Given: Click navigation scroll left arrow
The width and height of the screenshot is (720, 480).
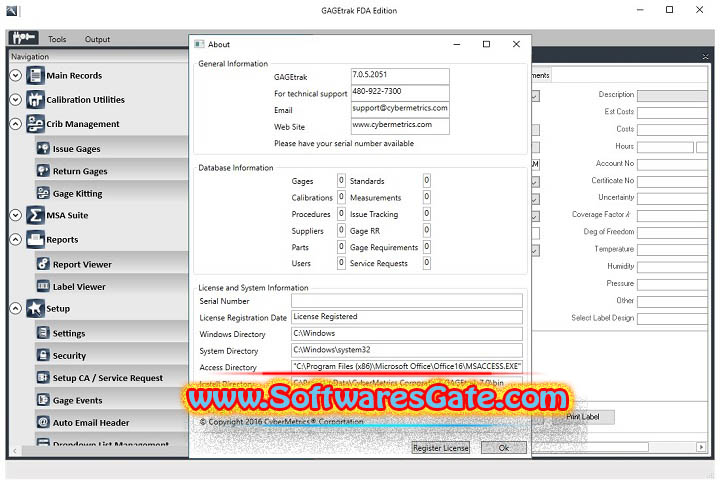Looking at the screenshot, I should click(15, 451).
